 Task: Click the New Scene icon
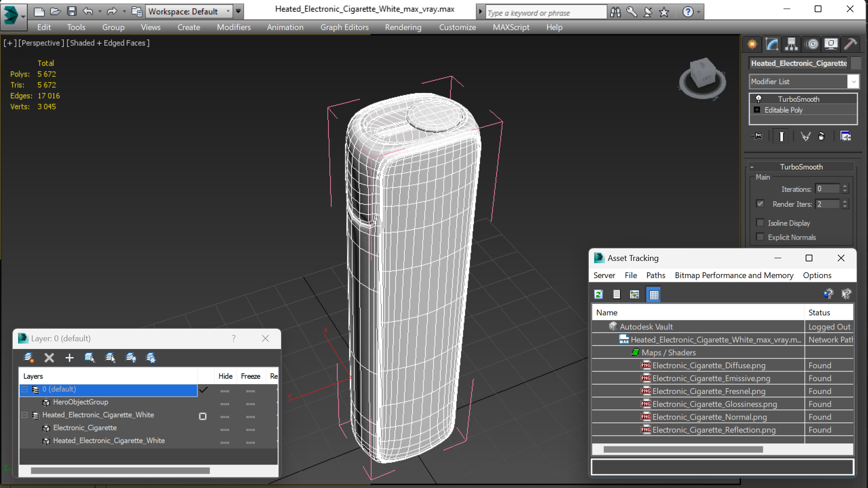coord(39,11)
